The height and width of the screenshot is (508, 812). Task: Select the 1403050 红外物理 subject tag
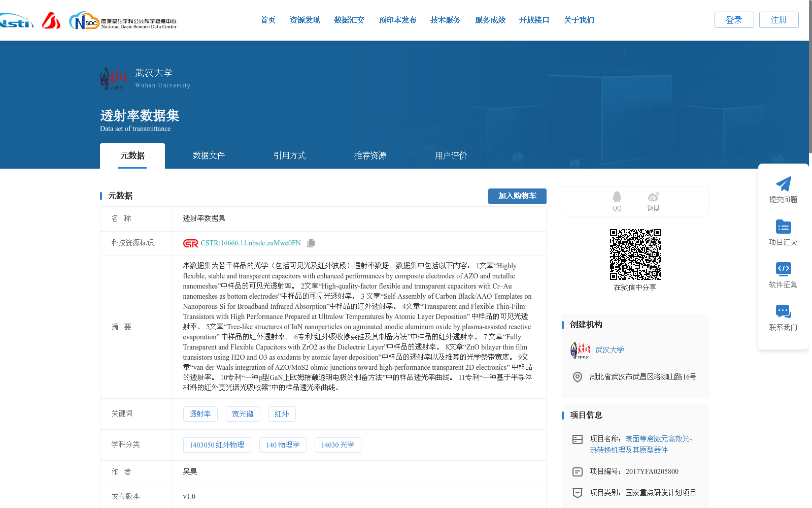[x=217, y=445]
